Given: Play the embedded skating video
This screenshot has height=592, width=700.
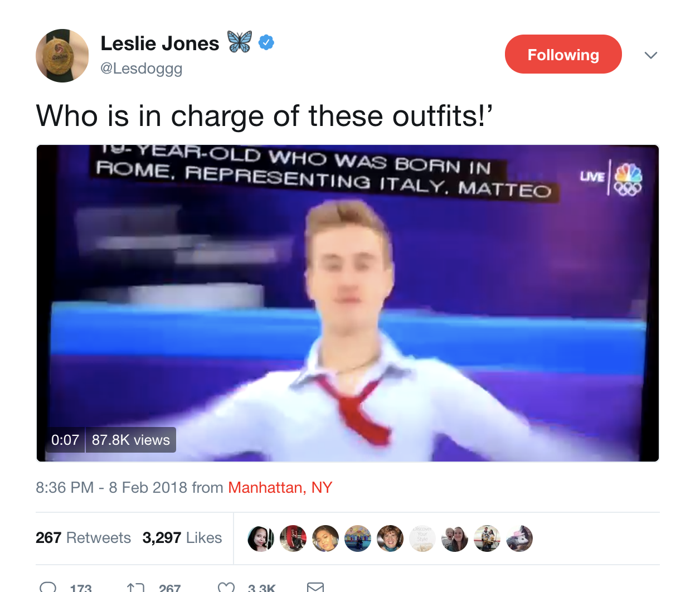Looking at the screenshot, I should pyautogui.click(x=348, y=303).
